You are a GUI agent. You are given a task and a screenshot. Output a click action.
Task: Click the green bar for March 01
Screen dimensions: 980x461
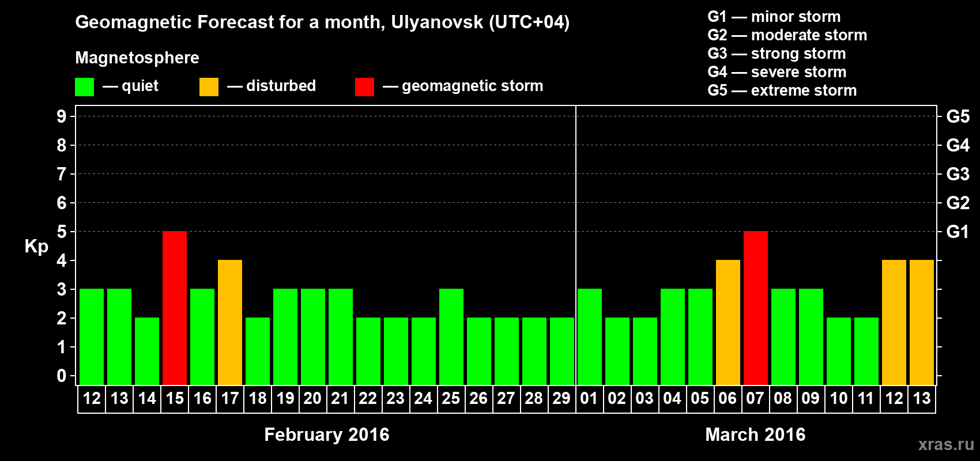(x=590, y=337)
